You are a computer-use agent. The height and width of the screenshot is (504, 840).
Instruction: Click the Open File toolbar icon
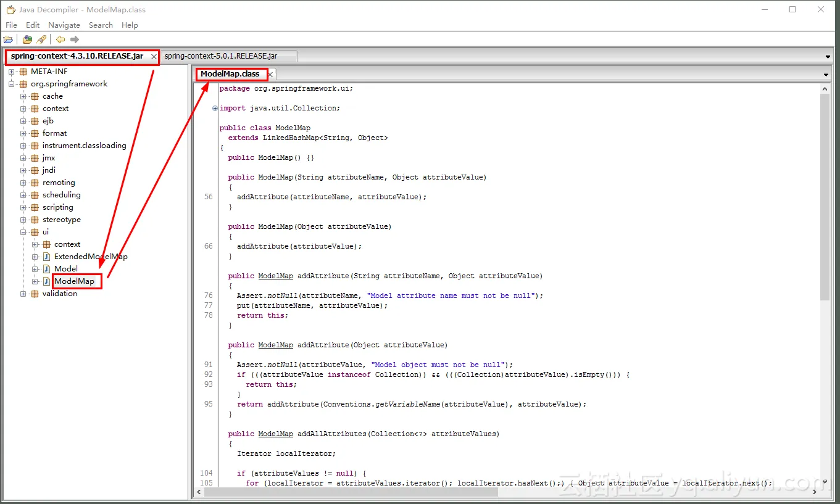[9, 39]
